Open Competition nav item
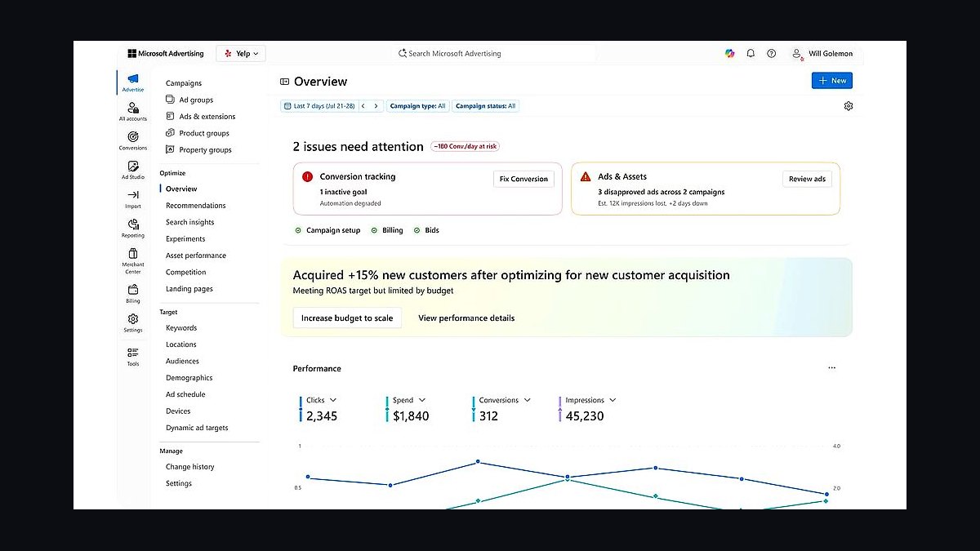 coord(186,272)
